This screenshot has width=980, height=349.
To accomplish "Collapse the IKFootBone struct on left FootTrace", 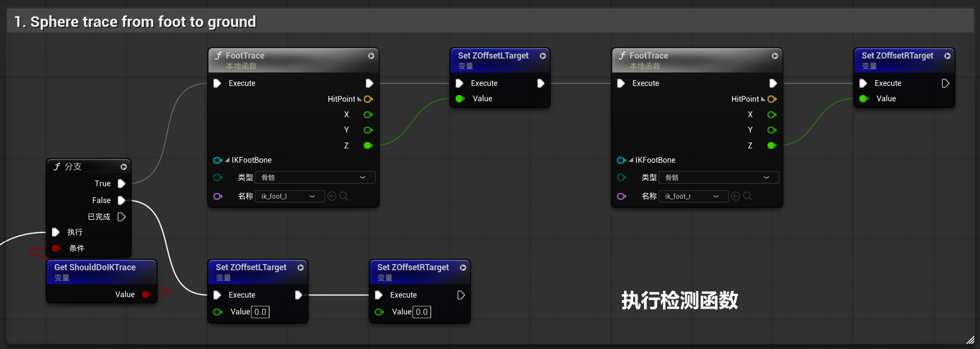I will (x=227, y=160).
